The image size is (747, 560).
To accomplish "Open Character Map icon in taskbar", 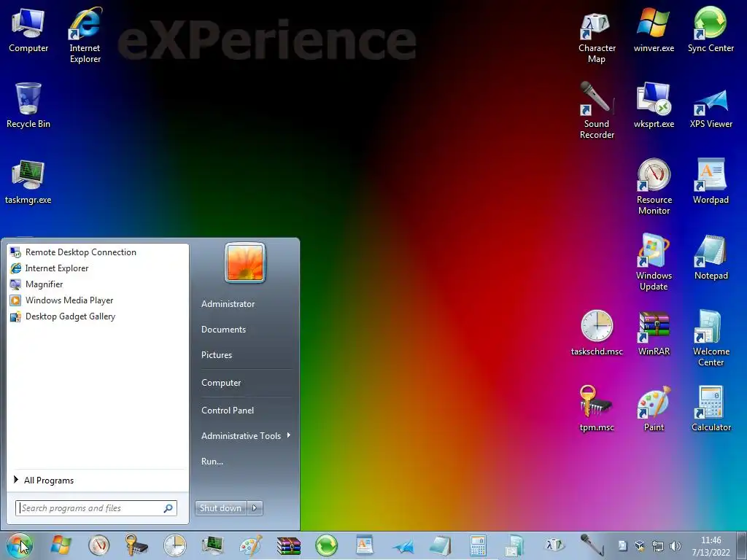I will (x=554, y=545).
